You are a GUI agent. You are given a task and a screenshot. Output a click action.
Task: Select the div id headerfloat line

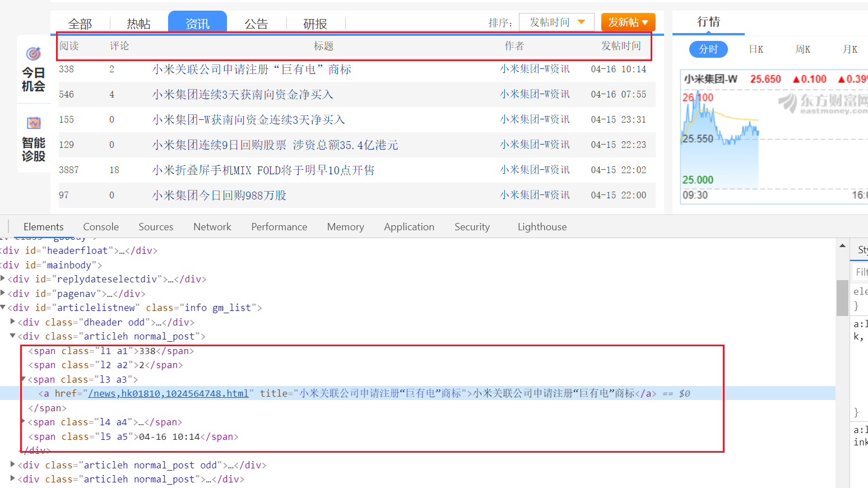(78, 250)
